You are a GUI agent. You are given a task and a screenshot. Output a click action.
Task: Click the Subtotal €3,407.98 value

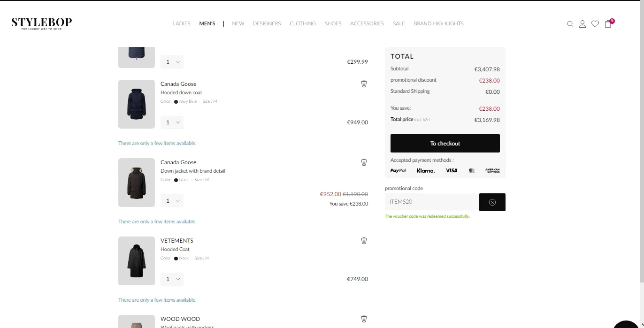pos(487,69)
